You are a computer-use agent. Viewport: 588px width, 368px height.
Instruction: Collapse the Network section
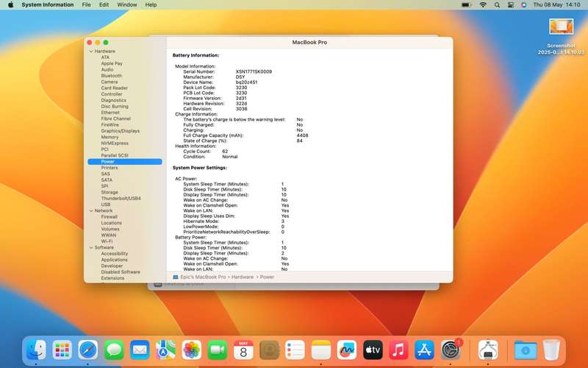pyautogui.click(x=91, y=210)
